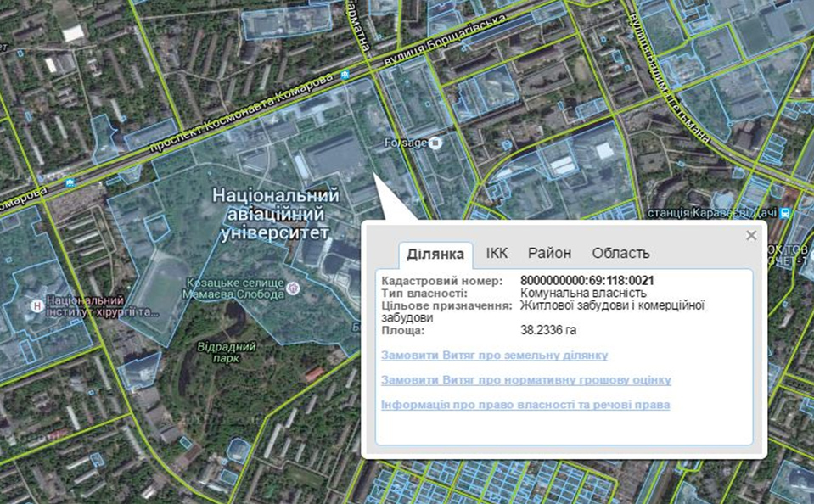Click the Національний інститут хірургії label
814x504 pixels.
point(102,305)
